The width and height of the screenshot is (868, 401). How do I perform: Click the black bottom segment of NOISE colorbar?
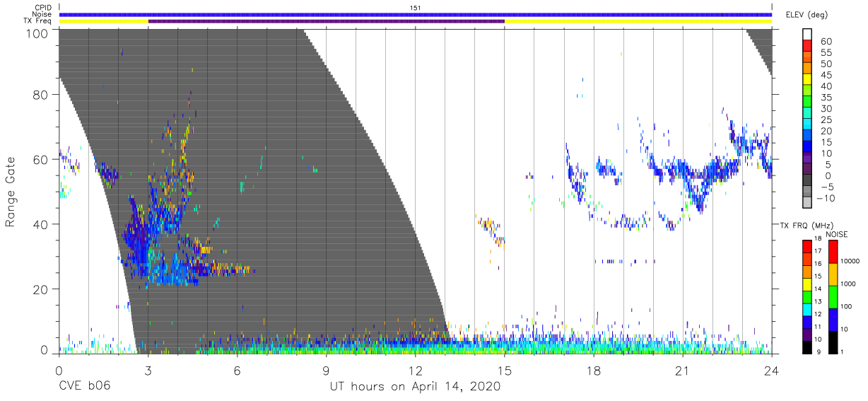point(833,342)
